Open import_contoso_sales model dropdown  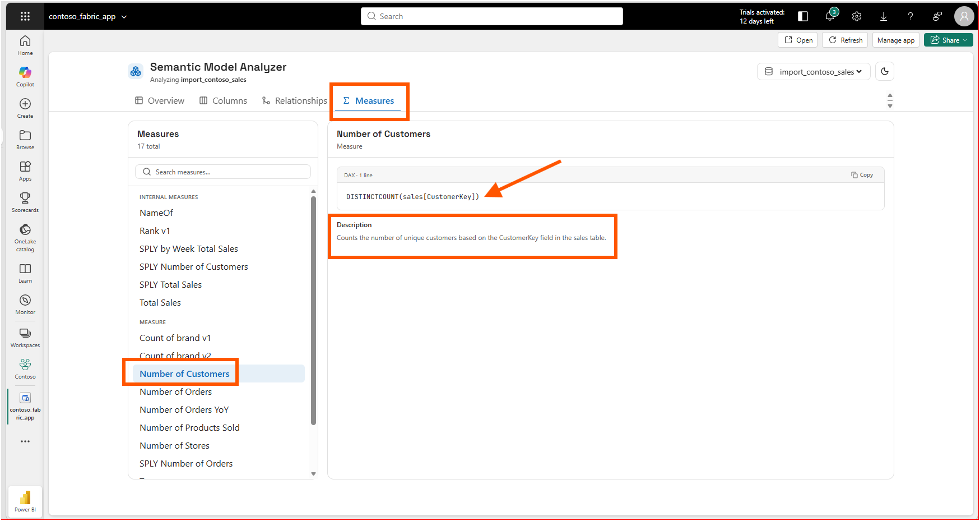(x=814, y=71)
